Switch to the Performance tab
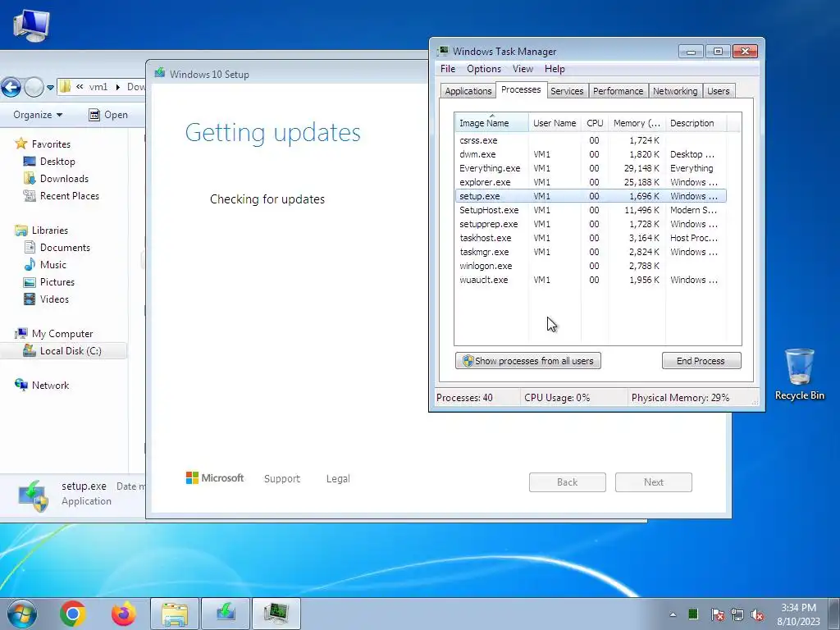 (x=618, y=90)
